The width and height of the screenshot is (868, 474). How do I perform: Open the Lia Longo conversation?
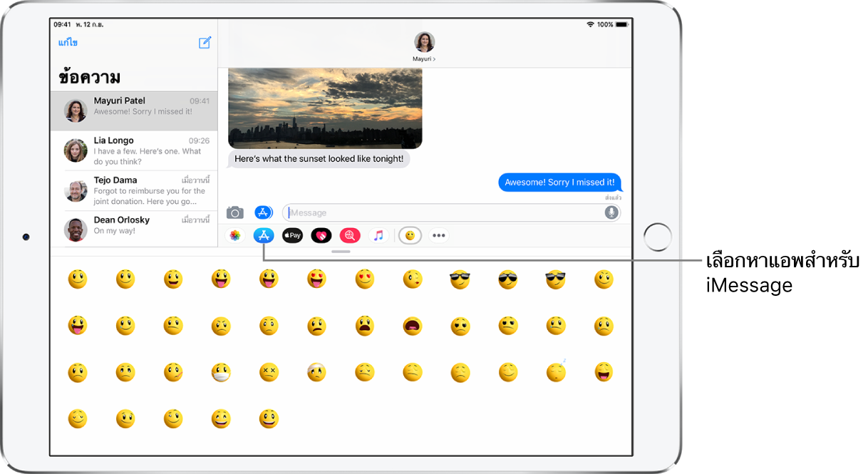pos(134,150)
